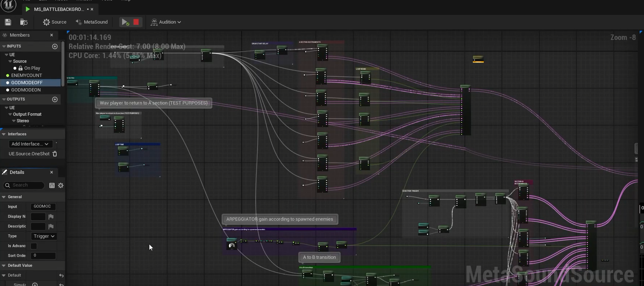The image size is (644, 286).
Task: Select the B SECTION TRIGGER comment header
Action: pyautogui.click(x=455, y=191)
